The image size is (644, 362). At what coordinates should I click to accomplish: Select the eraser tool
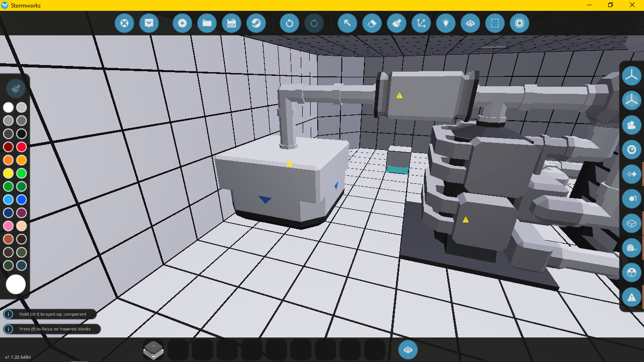coord(372,23)
